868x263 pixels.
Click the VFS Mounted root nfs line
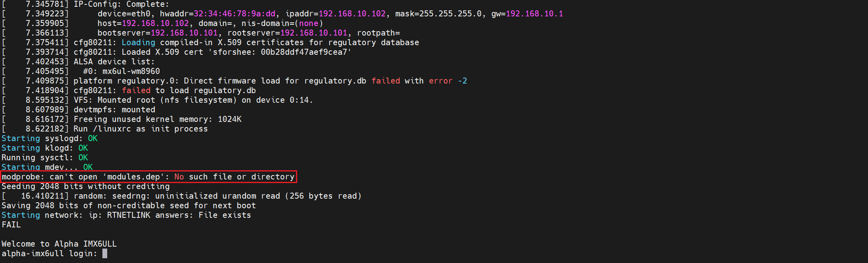click(x=193, y=100)
